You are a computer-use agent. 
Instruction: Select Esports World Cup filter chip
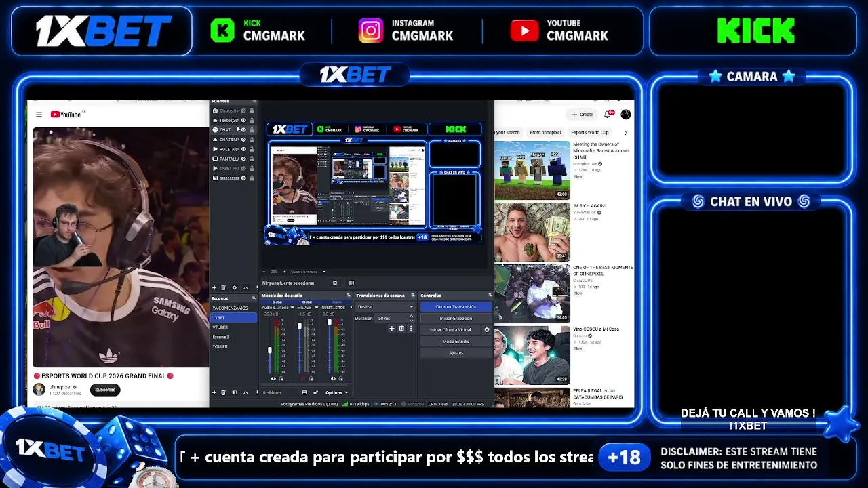pos(589,132)
